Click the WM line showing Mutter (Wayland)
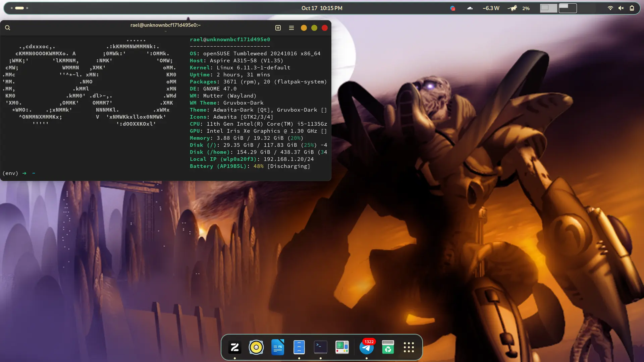 coord(223,96)
